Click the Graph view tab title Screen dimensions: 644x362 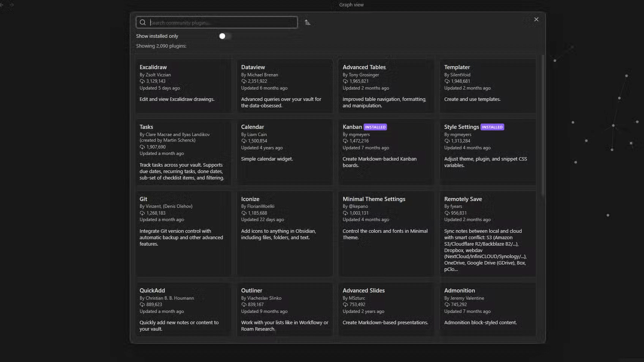(351, 5)
